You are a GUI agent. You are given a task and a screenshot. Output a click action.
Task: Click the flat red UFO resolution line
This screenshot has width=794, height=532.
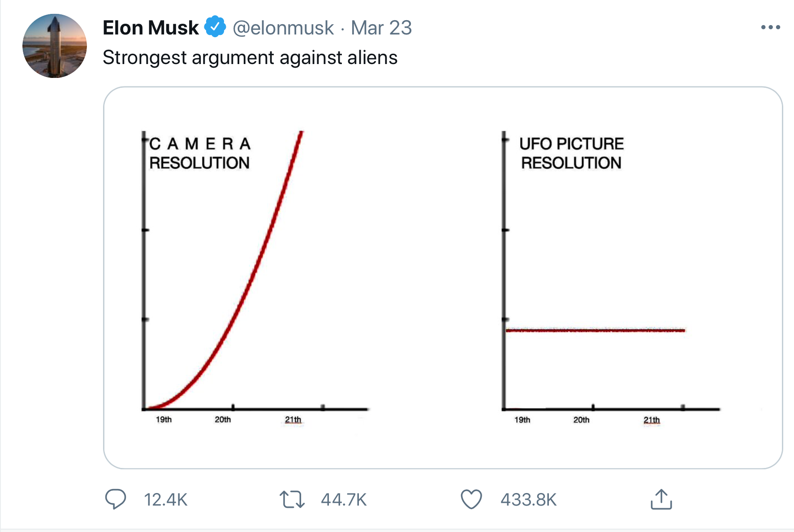tap(595, 330)
